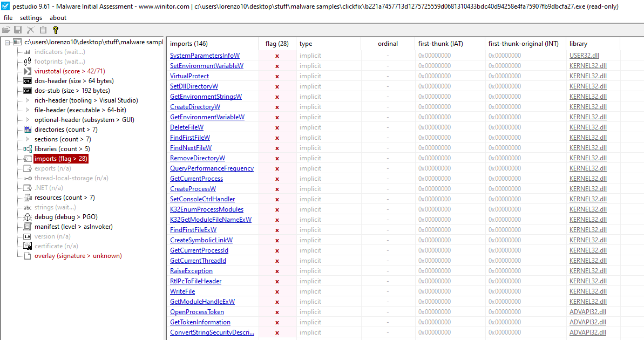Sort by the type column header
Image resolution: width=644 pixels, height=340 pixels.
[x=328, y=44]
